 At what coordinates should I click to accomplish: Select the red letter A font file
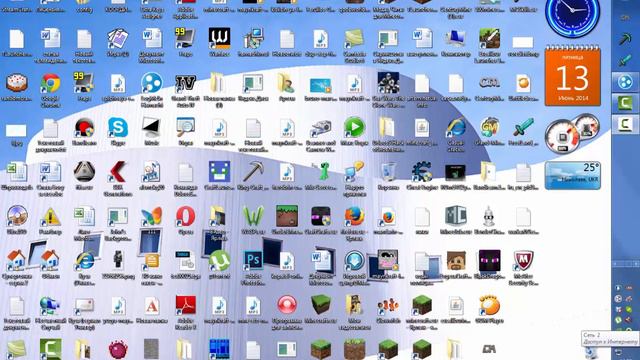click(151, 305)
